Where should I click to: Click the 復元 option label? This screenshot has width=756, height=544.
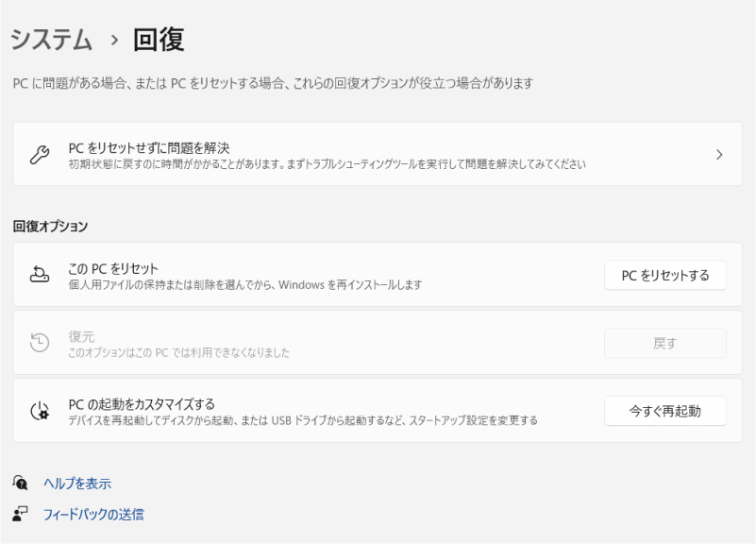(x=82, y=336)
